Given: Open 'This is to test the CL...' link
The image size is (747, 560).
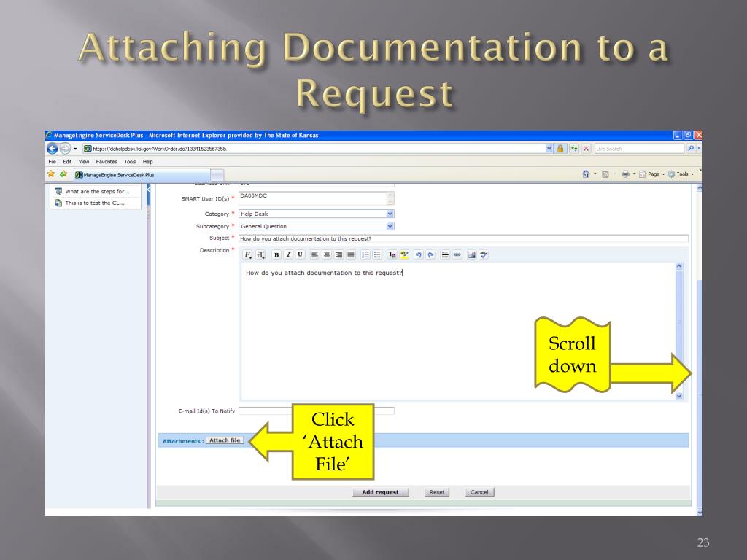Looking at the screenshot, I should [95, 203].
